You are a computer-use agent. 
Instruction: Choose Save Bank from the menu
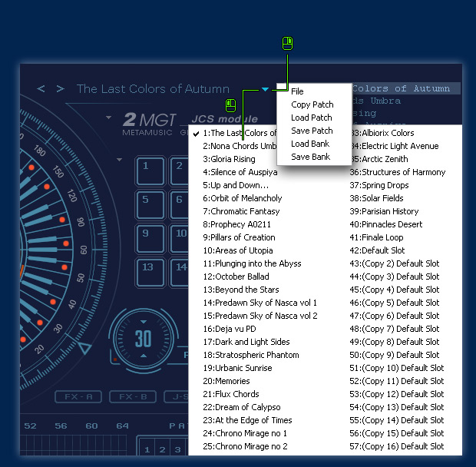[x=310, y=157]
